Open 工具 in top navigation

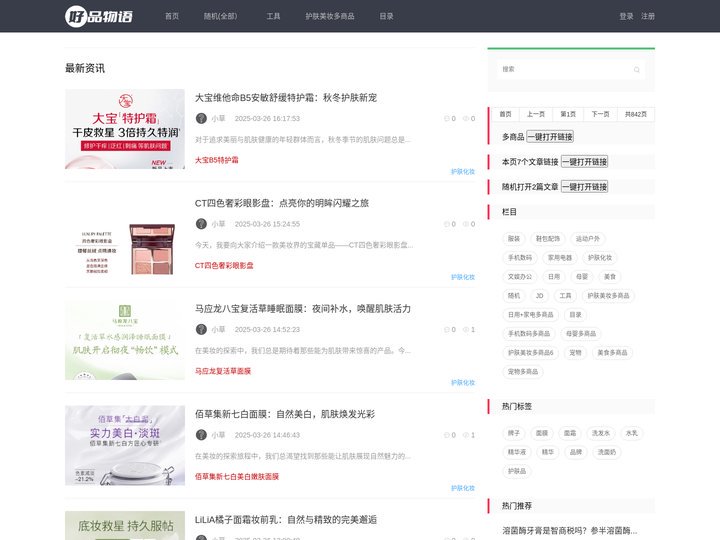coord(273,16)
